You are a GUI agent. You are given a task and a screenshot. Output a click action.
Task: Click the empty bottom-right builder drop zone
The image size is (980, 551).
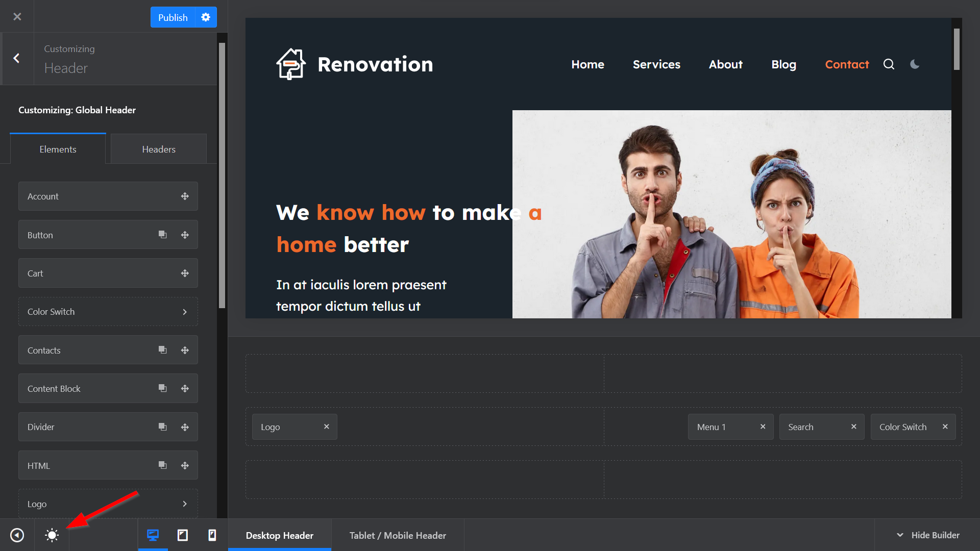(783, 480)
